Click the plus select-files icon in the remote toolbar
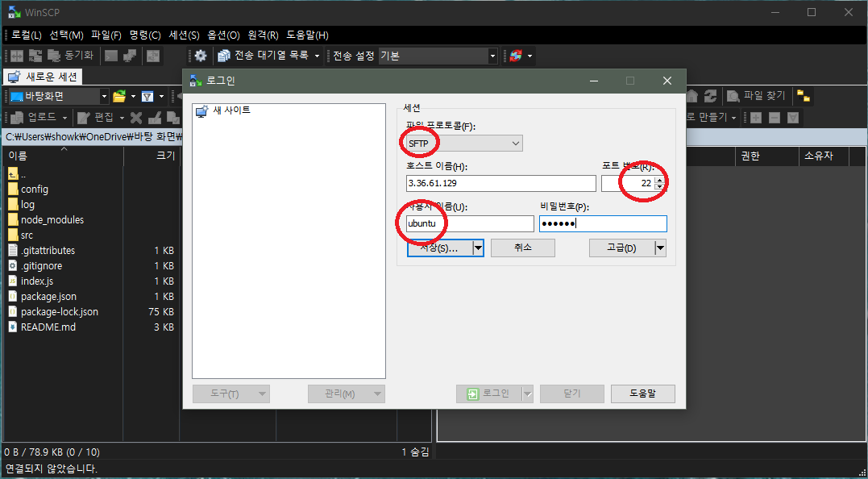The height and width of the screenshot is (479, 868). pyautogui.click(x=756, y=118)
